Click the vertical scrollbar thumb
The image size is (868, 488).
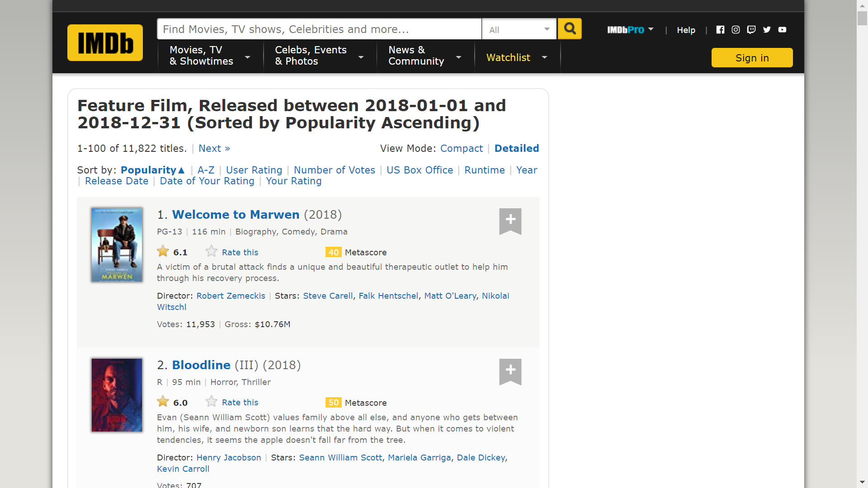pyautogui.click(x=862, y=18)
